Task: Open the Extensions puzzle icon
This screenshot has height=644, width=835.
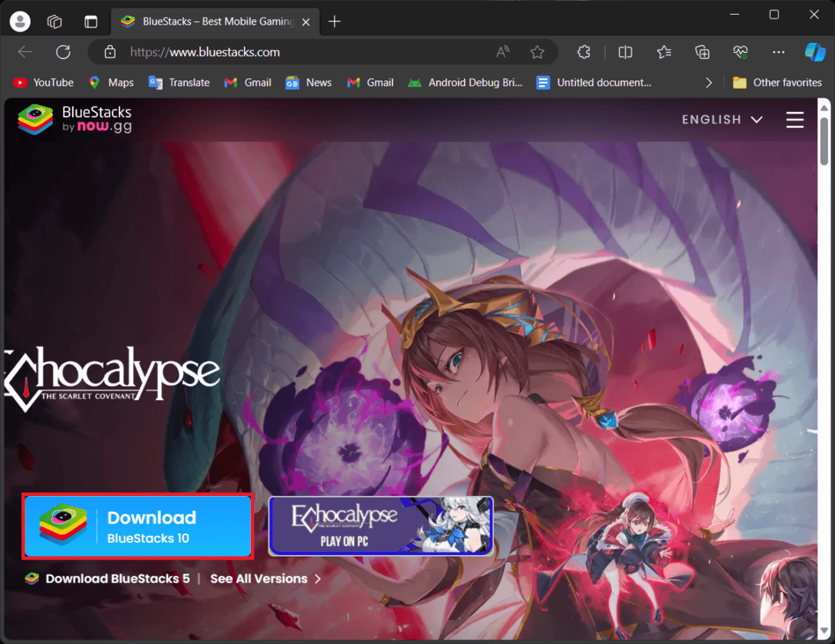Action: (584, 52)
